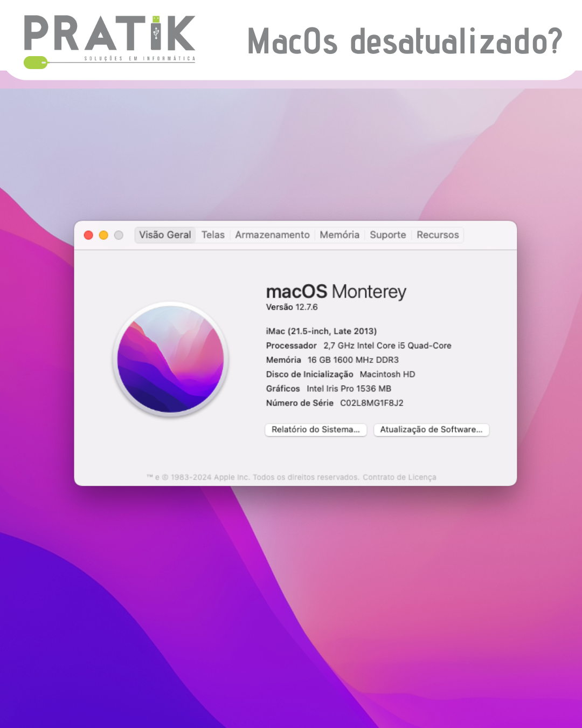
Task: Select the Armazenamento tab
Action: tap(272, 235)
